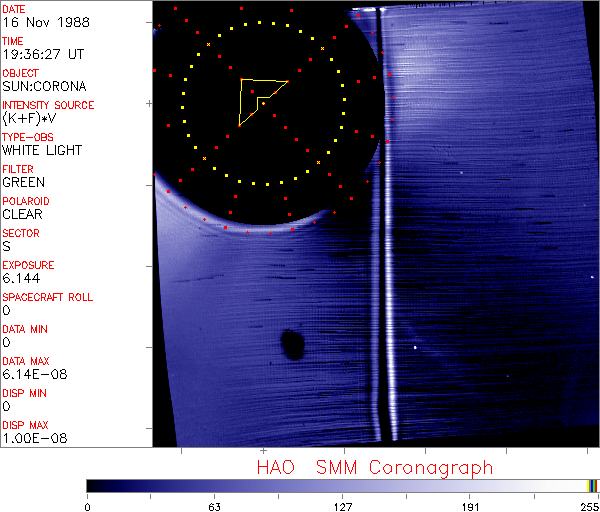Click the dark oval blob in the corona image

point(293,344)
